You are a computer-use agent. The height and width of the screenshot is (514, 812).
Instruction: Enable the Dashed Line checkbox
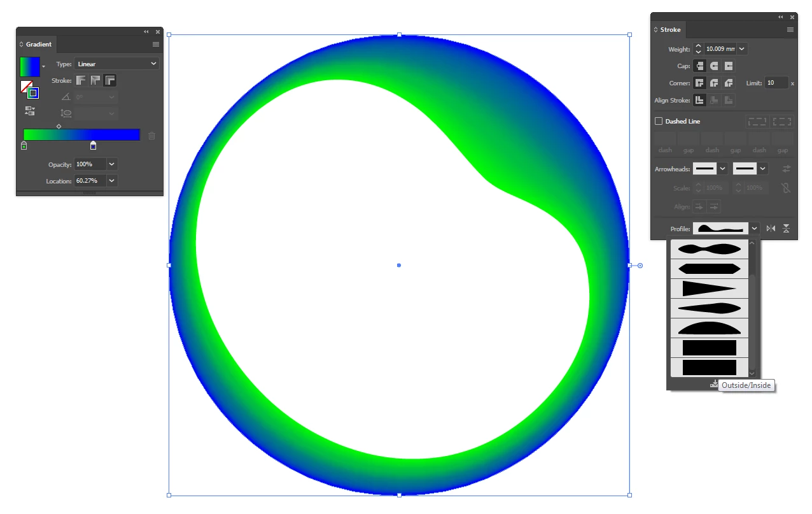659,121
